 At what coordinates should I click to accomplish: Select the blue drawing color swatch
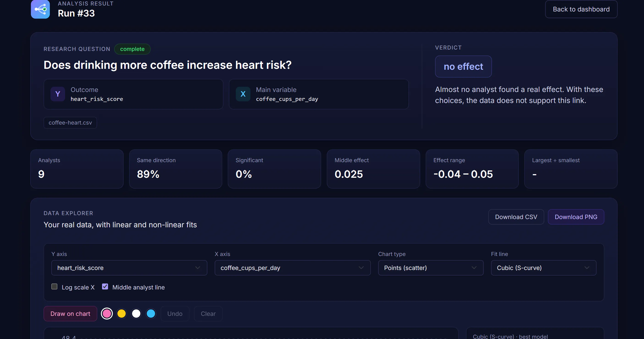151,314
